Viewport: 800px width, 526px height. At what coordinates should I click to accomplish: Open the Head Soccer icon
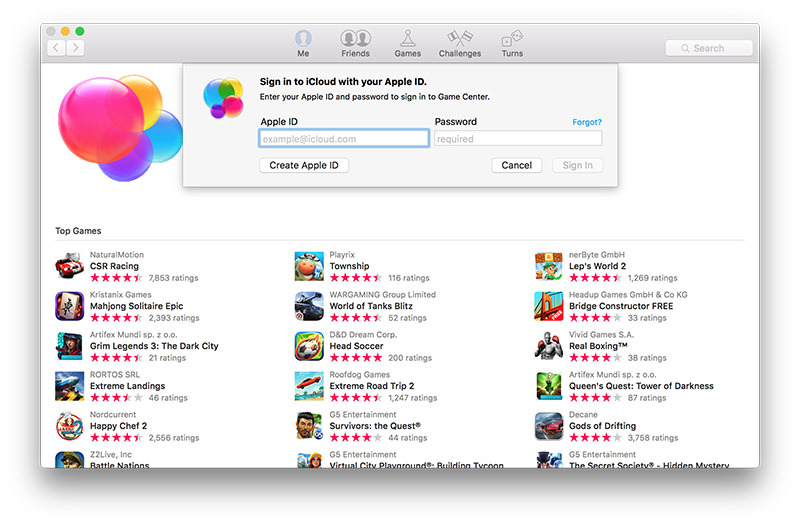click(309, 346)
